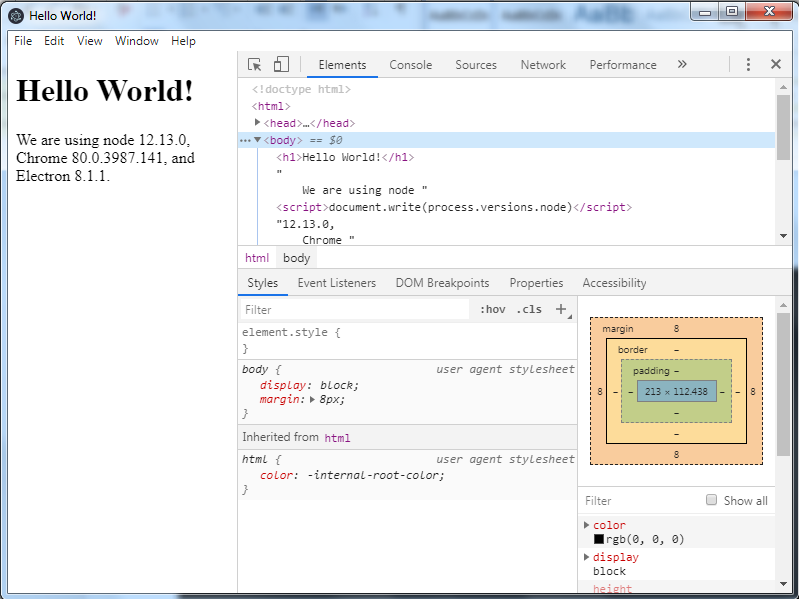Select html in the breadcrumb bar
This screenshot has height=599, width=799.
tap(257, 258)
